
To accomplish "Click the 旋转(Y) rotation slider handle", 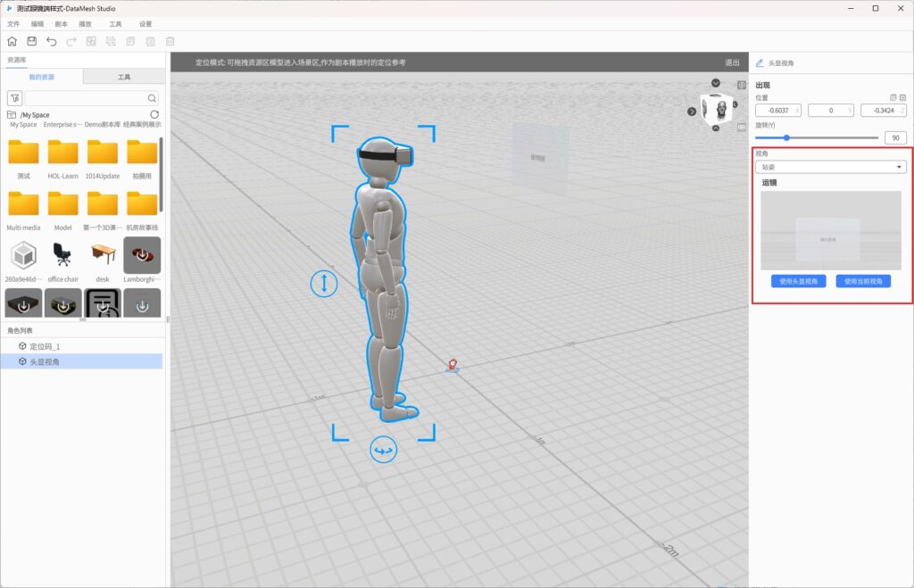I will pyautogui.click(x=786, y=137).
